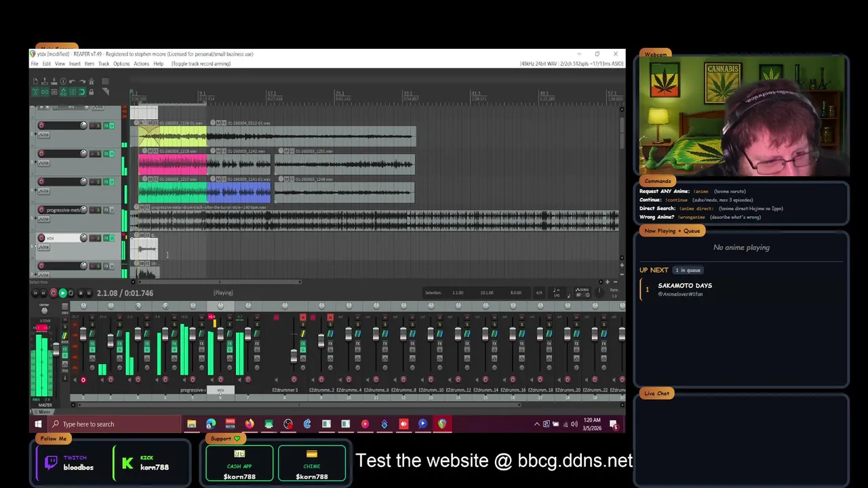Viewport: 868px width, 488px height.
Task: Open the Actions menu
Action: [x=141, y=64]
